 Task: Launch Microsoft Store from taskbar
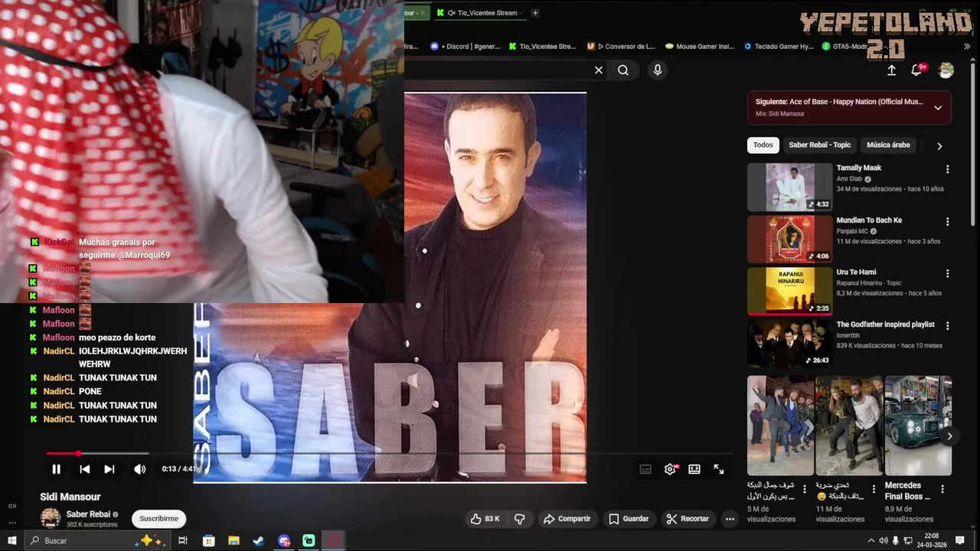coord(208,540)
